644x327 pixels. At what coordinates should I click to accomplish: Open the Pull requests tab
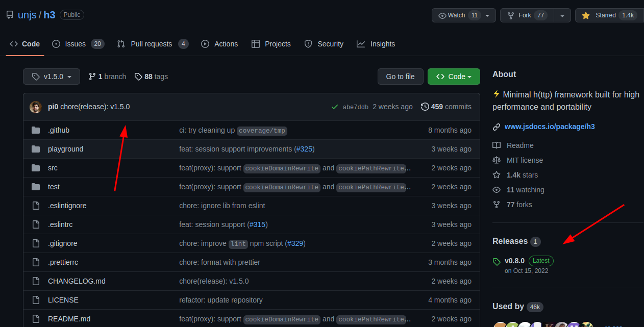tap(153, 44)
